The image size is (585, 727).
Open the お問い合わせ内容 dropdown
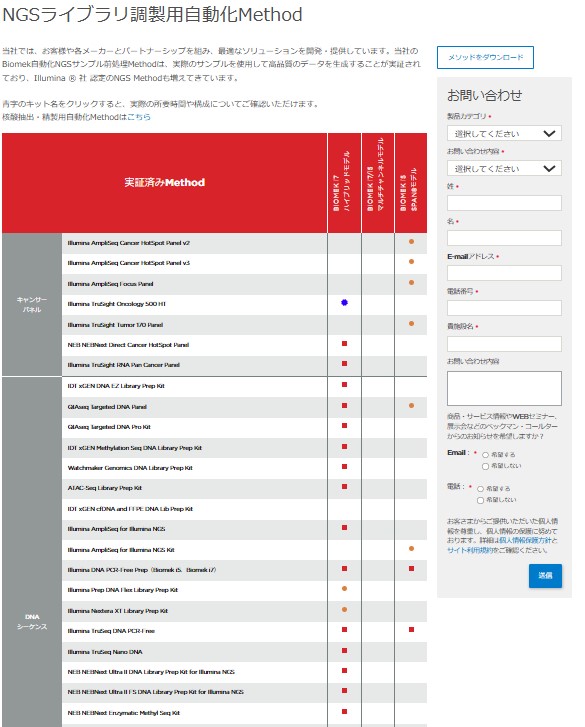[x=504, y=168]
